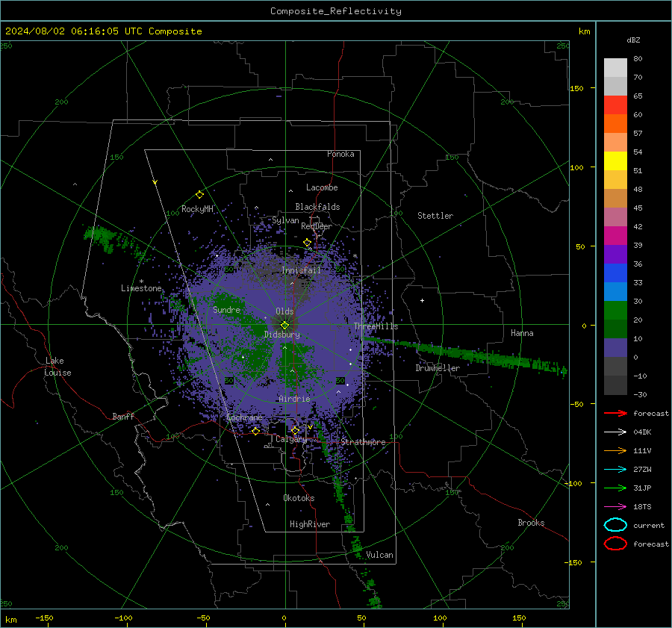This screenshot has width=672, height=628.
Task: Click the Blackfalds city label
Action: (317, 207)
